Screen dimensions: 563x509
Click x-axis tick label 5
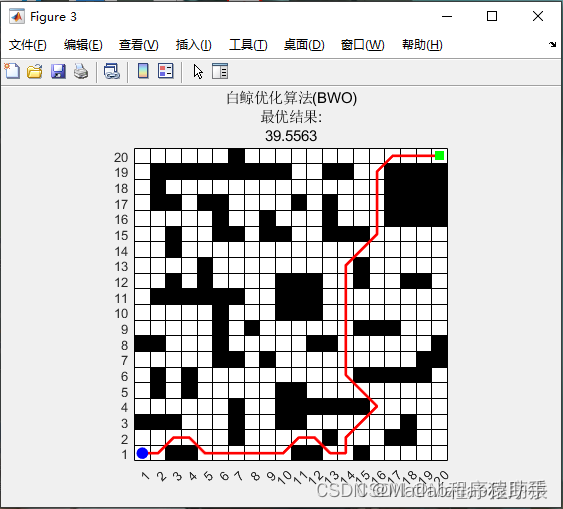click(x=208, y=476)
